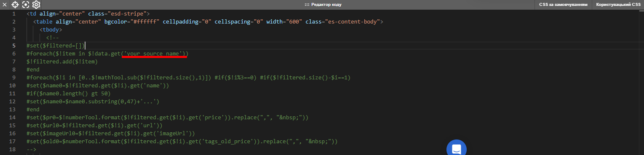This screenshot has height=155, width=644.
Task: Place cursor on #set($filtered=[]) line
Action: point(56,46)
